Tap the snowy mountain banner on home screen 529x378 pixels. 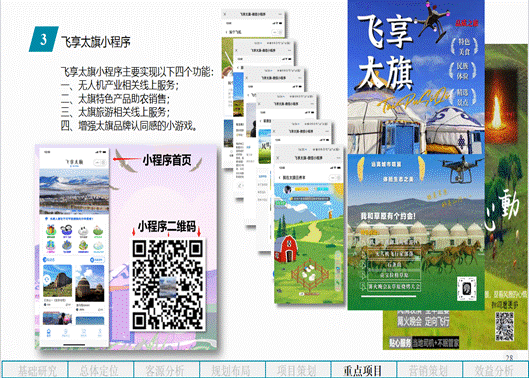click(75, 191)
